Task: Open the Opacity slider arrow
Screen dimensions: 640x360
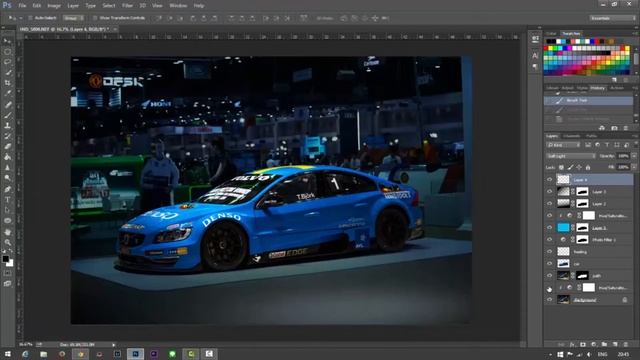Action: tap(634, 156)
